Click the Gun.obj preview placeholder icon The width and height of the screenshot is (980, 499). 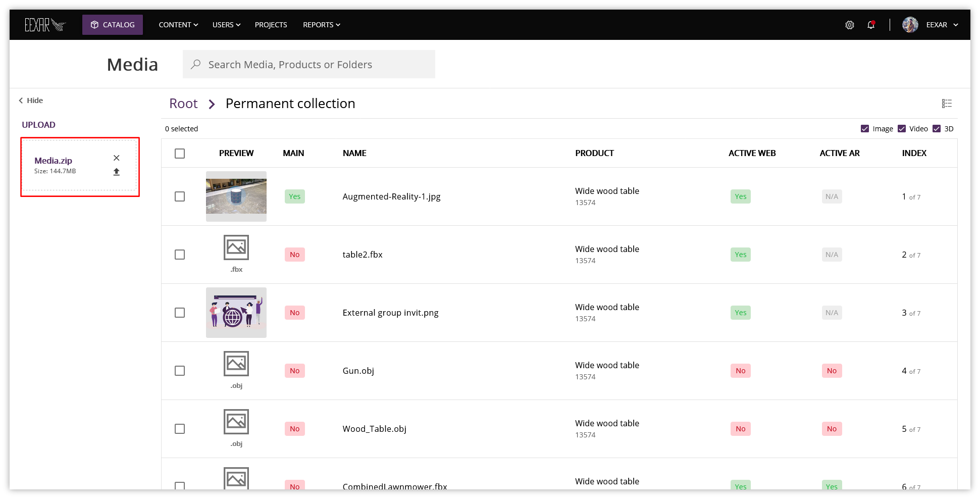[x=236, y=364]
